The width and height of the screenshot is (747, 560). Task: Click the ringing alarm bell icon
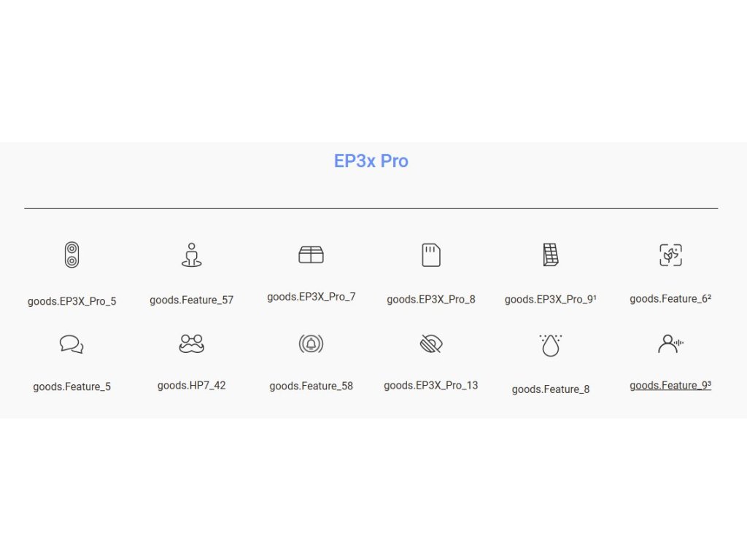coord(311,343)
